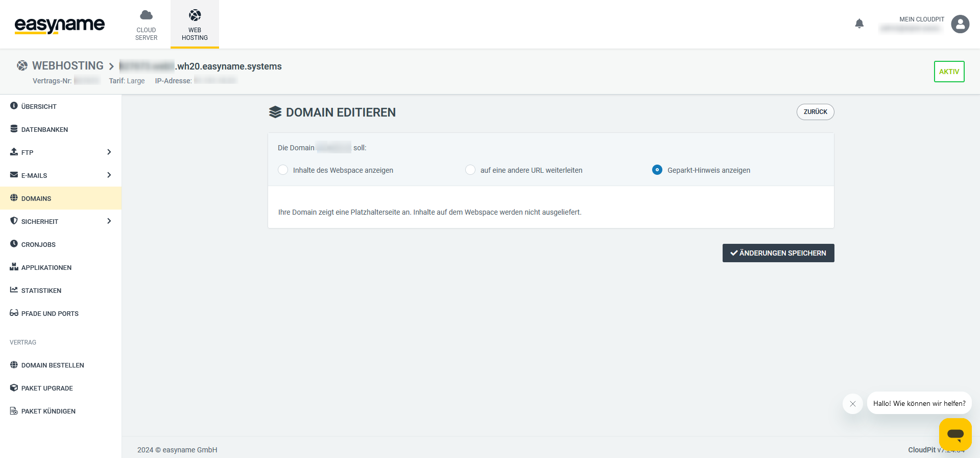This screenshot has width=980, height=458.
Task: Click the Applikationen blocks icon
Action: point(14,267)
